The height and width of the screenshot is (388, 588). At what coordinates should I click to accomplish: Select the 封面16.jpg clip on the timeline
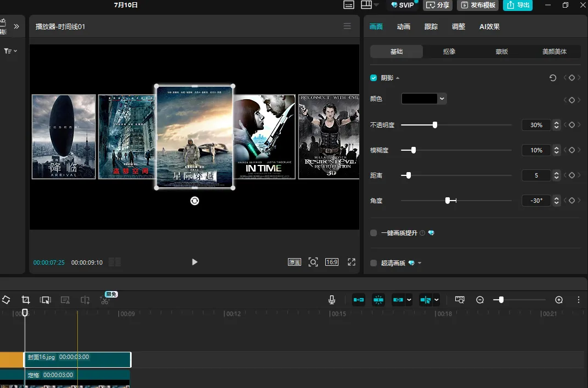click(78, 360)
